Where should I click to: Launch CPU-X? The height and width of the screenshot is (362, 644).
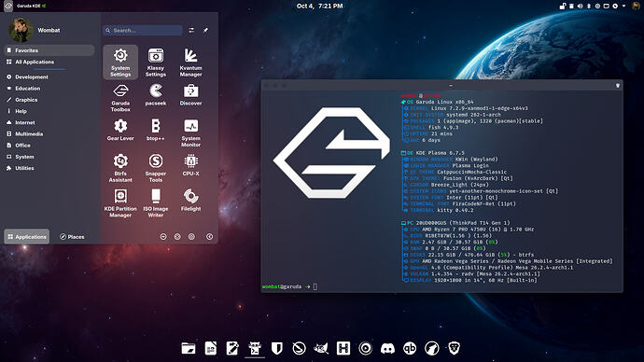point(190,164)
